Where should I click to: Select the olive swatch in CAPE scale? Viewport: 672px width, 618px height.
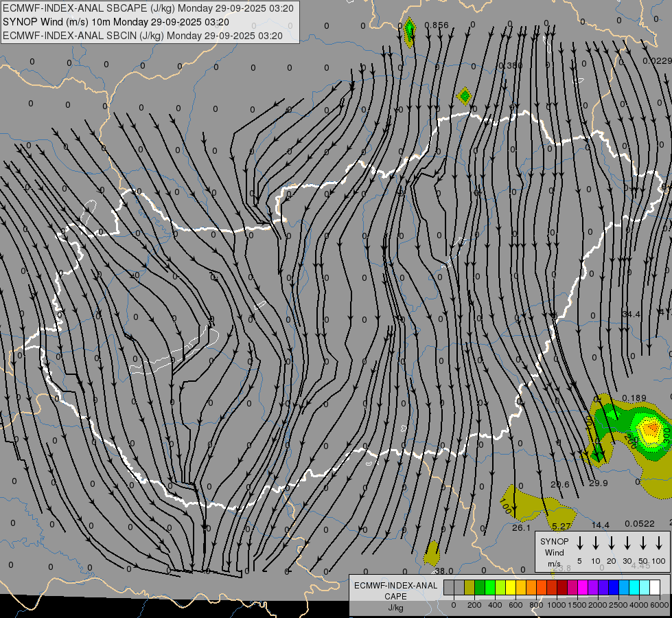point(470,588)
